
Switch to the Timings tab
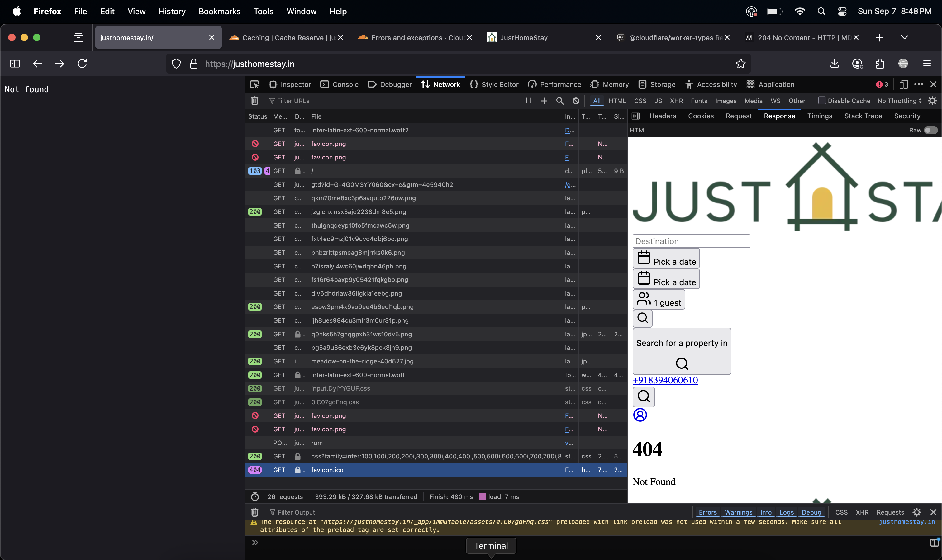819,116
